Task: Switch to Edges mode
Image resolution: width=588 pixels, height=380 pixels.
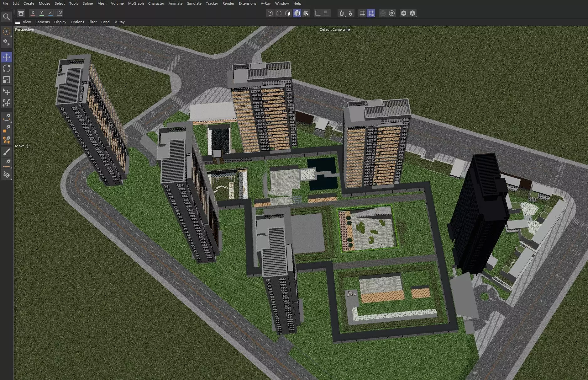Action: tap(279, 13)
